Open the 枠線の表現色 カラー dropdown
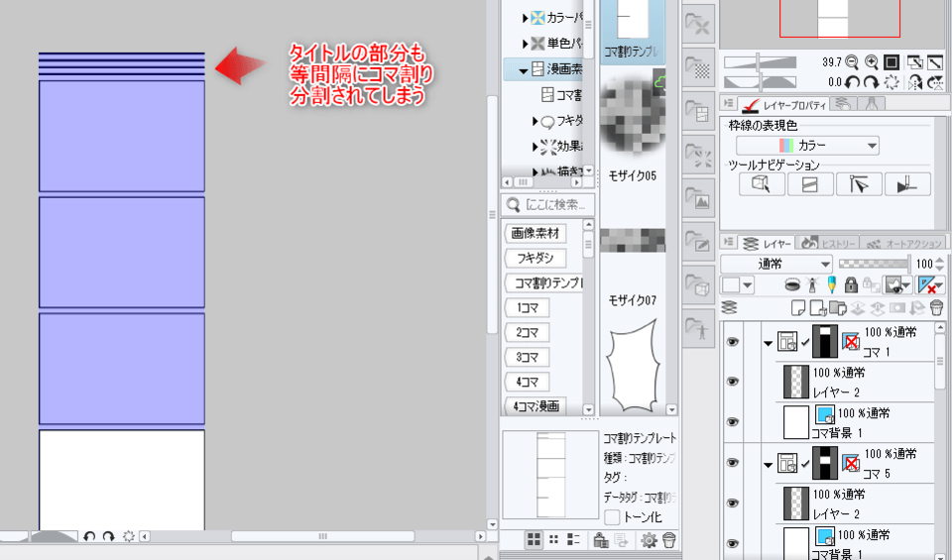Image resolution: width=952 pixels, height=560 pixels. click(x=807, y=146)
